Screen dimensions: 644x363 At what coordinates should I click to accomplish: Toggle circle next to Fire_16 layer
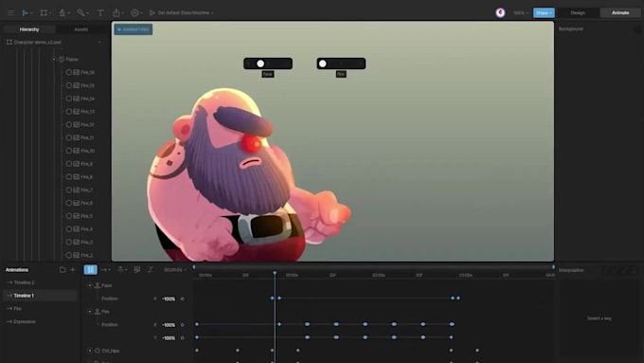tap(68, 72)
